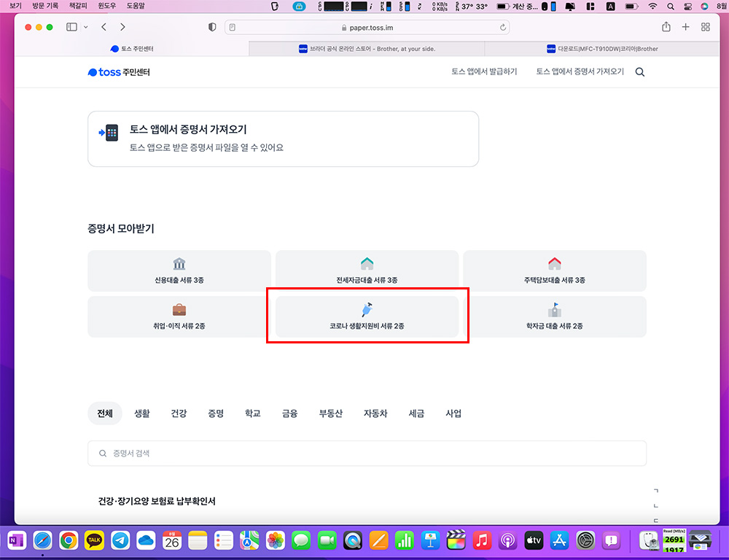Click the privacy shield icon in Safari
Screen dimensions: 729x560
(x=212, y=27)
